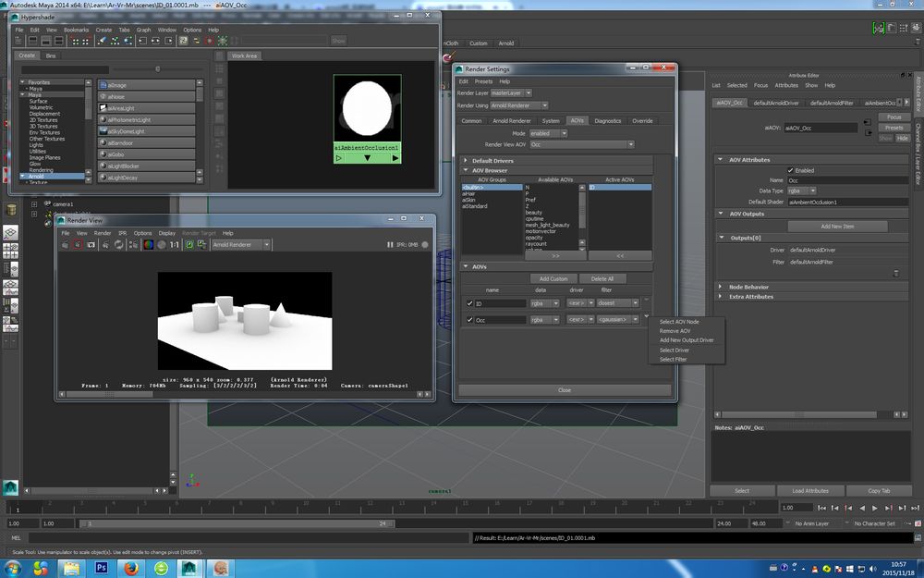Click the time range slider bar at the bottom
Screen dimensions: 924x578
pyautogui.click(x=237, y=523)
